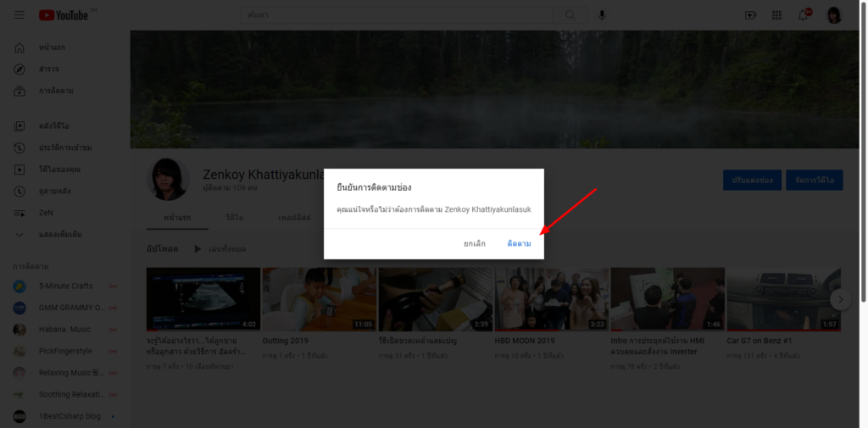
Task: Open the 4:02 ultrasound video thumbnail
Action: pos(203,299)
